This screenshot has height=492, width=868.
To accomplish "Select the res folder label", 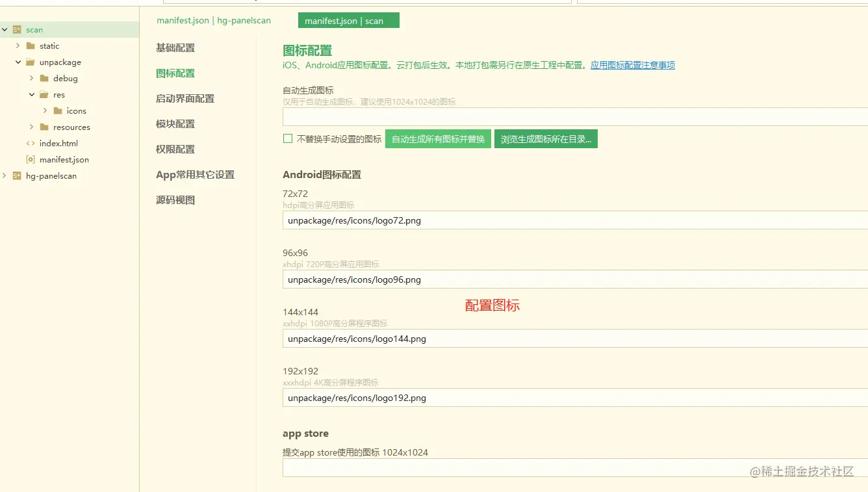I will [x=59, y=95].
